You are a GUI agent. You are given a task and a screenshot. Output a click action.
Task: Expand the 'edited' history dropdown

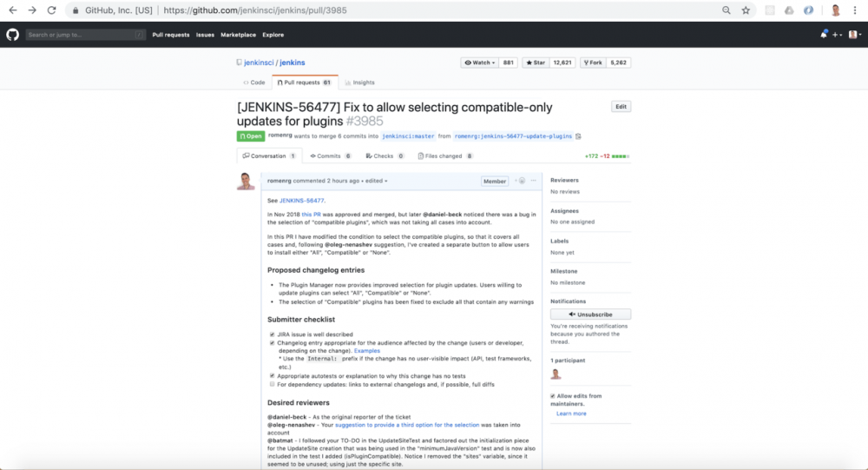[377, 181]
